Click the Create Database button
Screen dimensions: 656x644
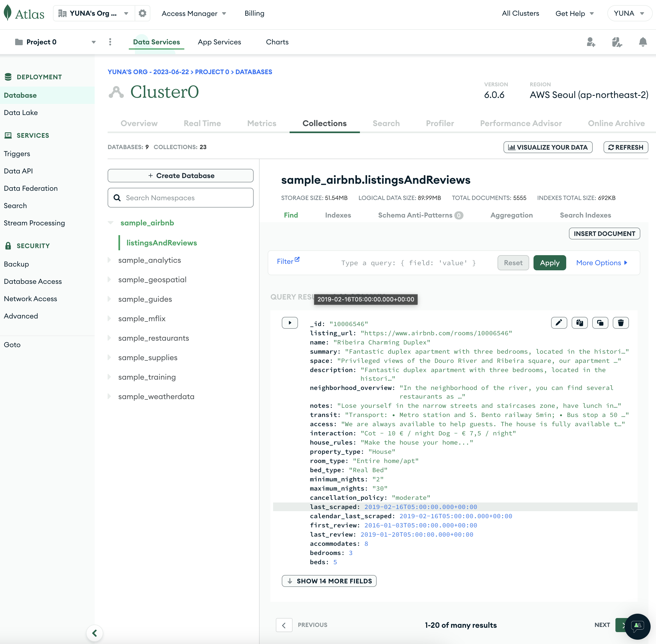click(x=180, y=176)
